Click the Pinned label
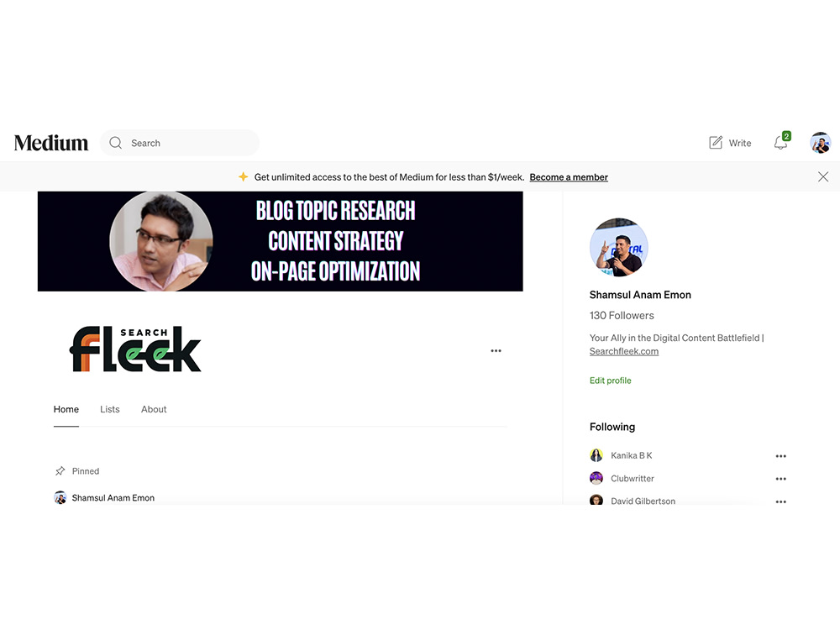840x630 pixels. pyautogui.click(x=86, y=471)
